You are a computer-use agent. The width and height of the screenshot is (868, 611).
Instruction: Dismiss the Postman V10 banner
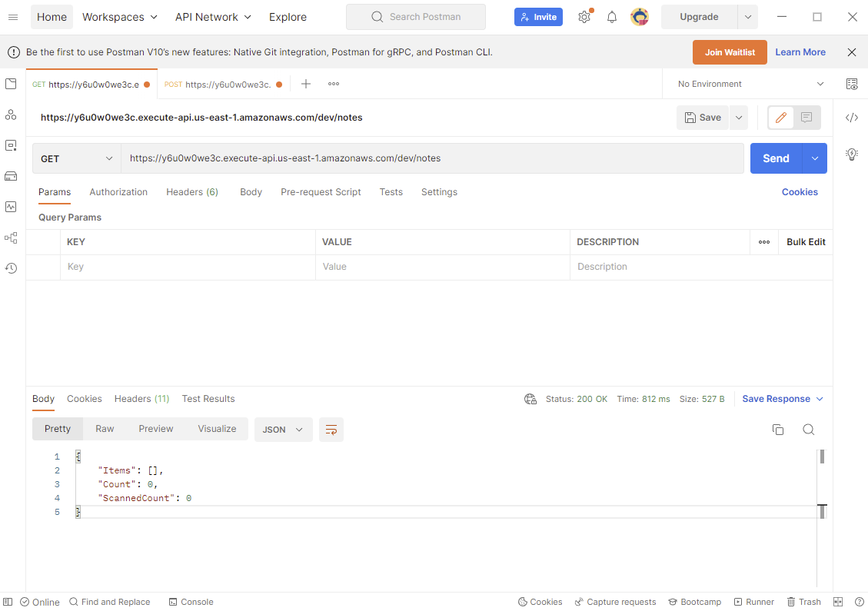point(852,52)
